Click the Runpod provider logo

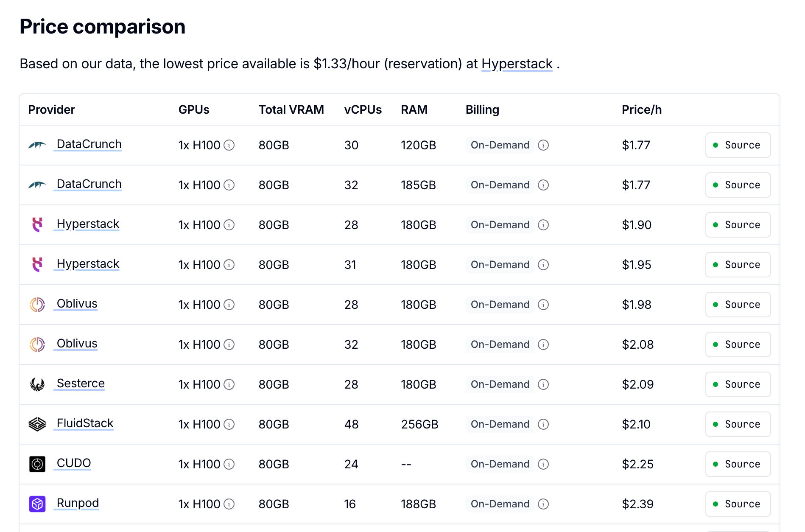(x=37, y=504)
